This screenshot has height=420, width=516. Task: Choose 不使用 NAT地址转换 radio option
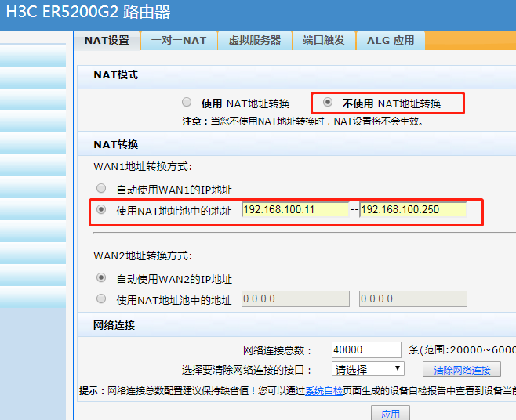328,103
